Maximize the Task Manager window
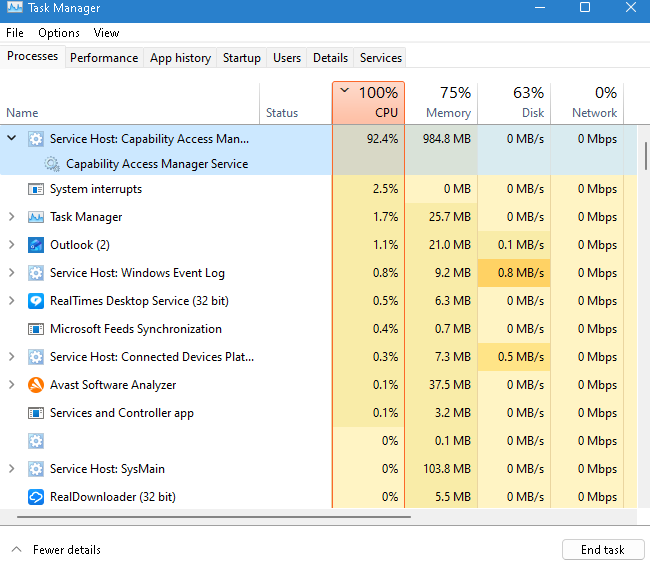 (x=585, y=7)
